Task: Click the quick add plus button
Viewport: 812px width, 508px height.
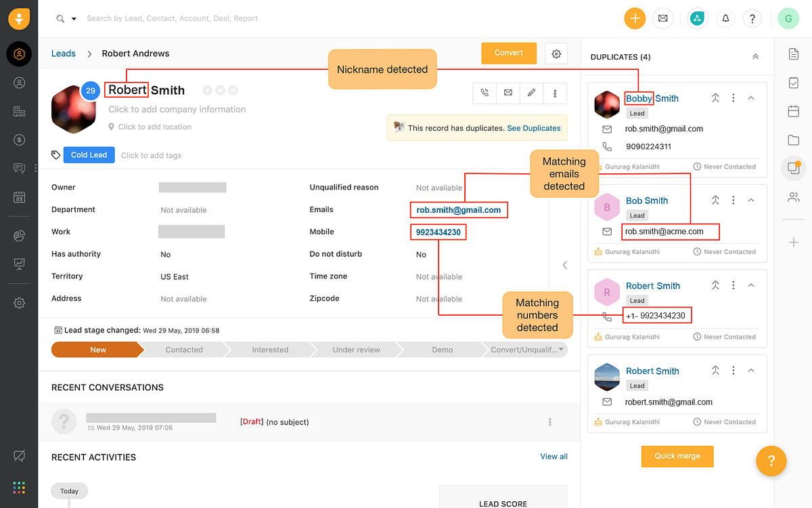Action: pos(635,18)
